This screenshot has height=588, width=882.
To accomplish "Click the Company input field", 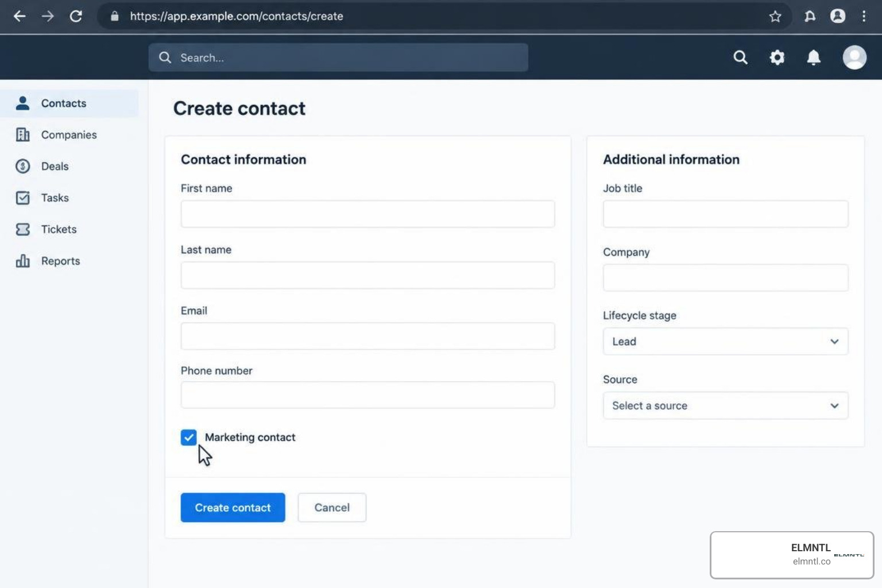I will click(x=725, y=278).
